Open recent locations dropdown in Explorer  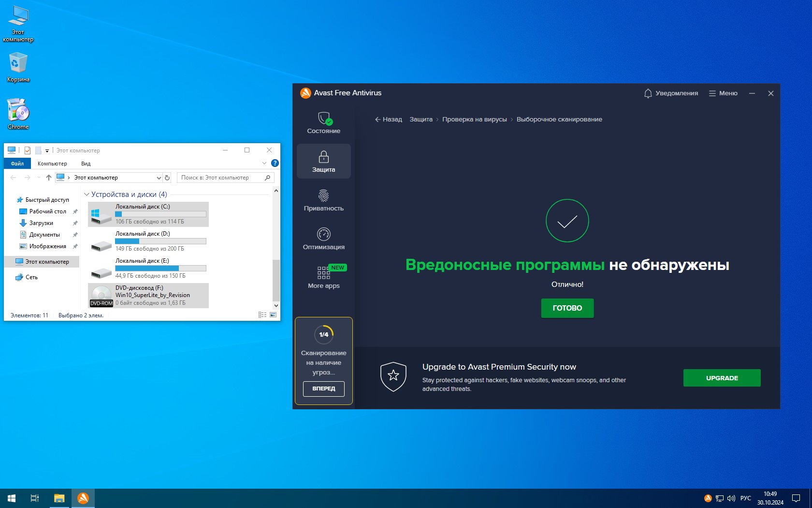click(x=39, y=178)
